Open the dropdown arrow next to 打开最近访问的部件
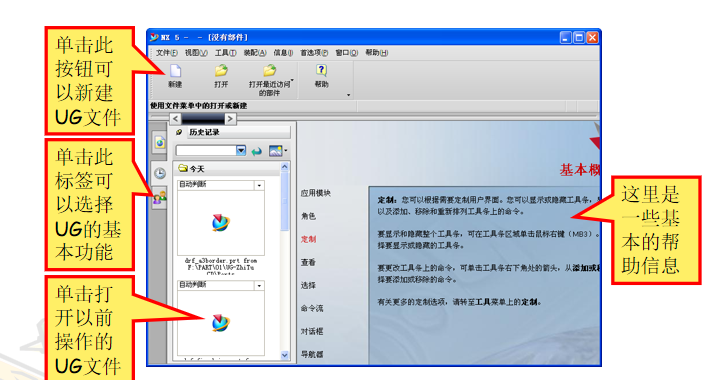The width and height of the screenshot is (713, 380). point(292,81)
